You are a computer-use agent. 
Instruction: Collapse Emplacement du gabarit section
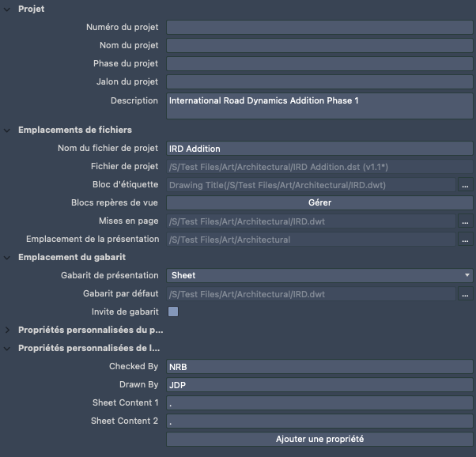pos(8,257)
